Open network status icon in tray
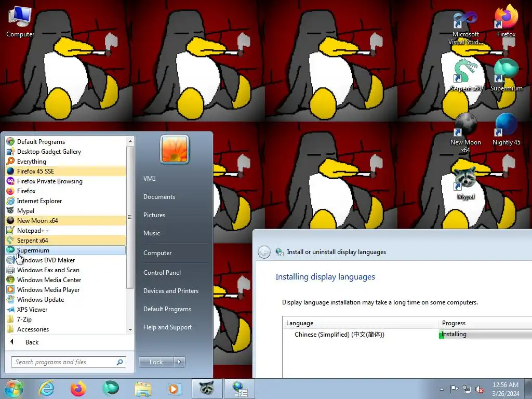This screenshot has height=399, width=532. coord(467,389)
